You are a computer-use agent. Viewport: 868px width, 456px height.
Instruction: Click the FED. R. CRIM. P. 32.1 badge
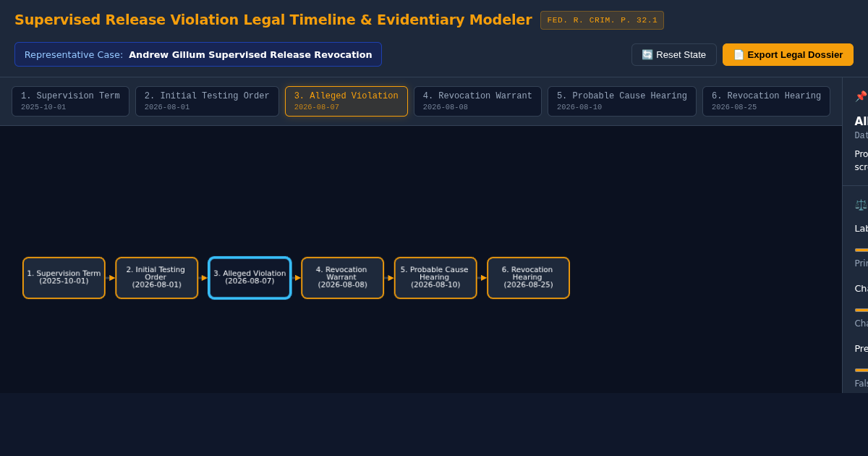point(602,20)
